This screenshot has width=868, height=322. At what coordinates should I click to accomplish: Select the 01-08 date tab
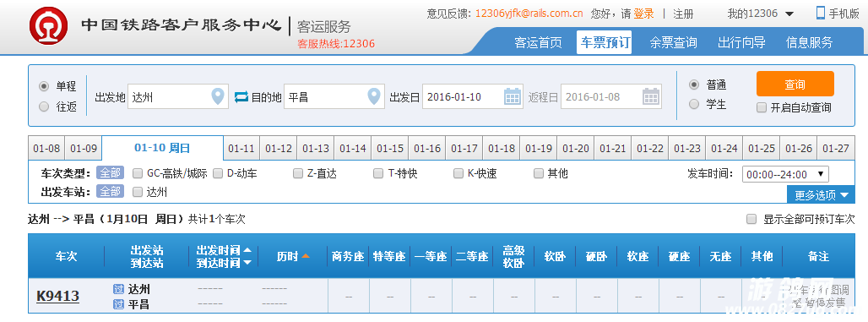(46, 149)
